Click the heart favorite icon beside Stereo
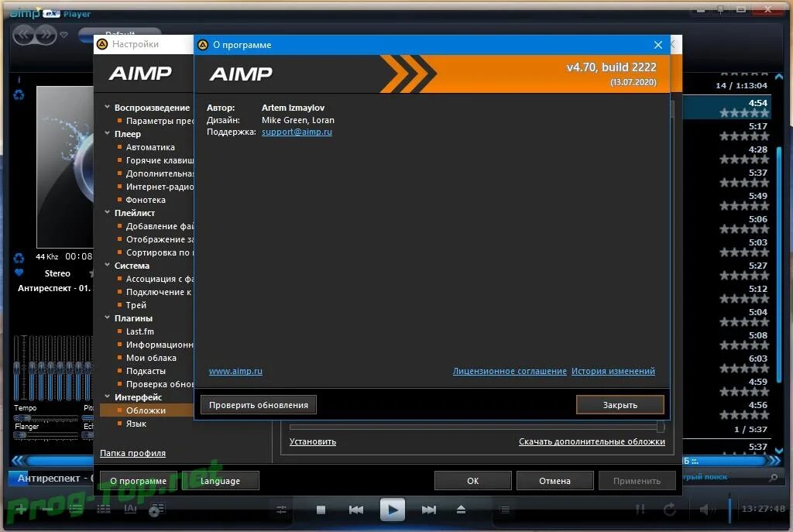Viewport: 793px width, 532px height. coord(19,273)
